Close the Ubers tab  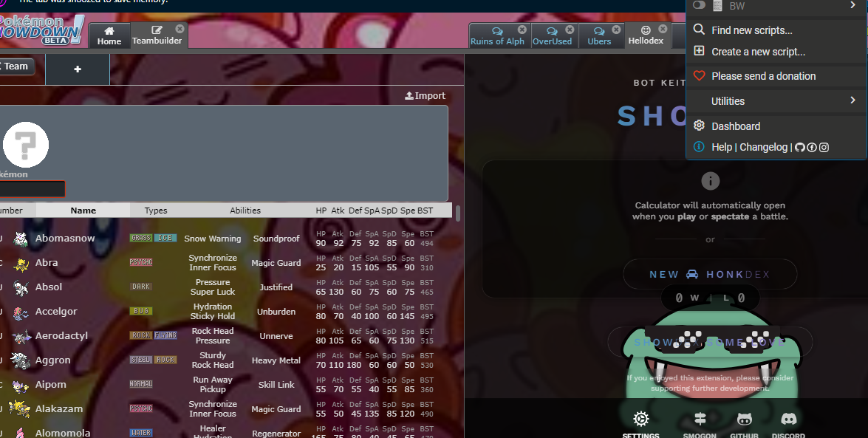tap(616, 30)
